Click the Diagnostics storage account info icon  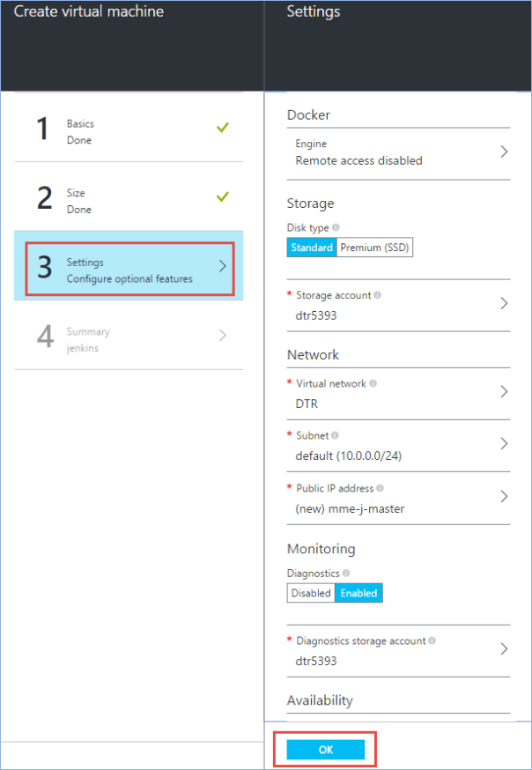coord(432,641)
